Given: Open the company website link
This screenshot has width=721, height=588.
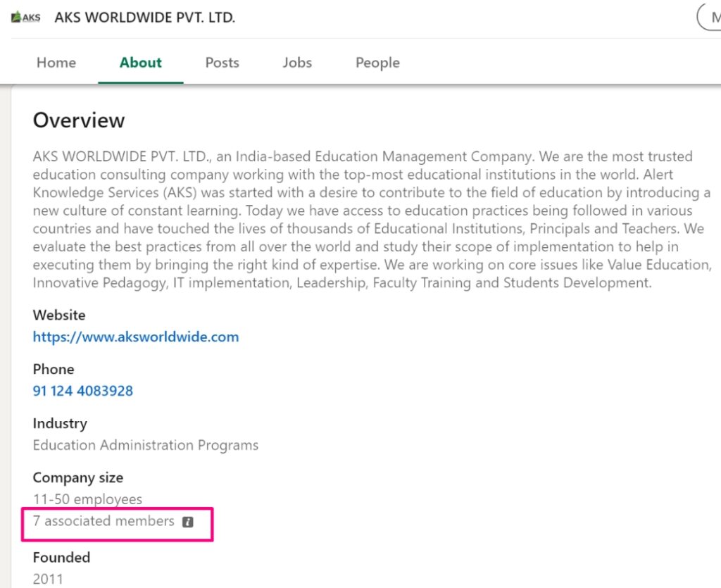Looking at the screenshot, I should [x=135, y=337].
